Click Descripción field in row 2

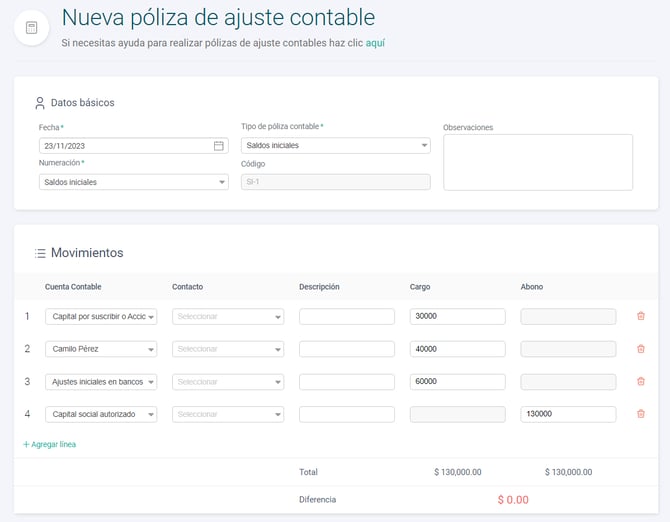[347, 349]
